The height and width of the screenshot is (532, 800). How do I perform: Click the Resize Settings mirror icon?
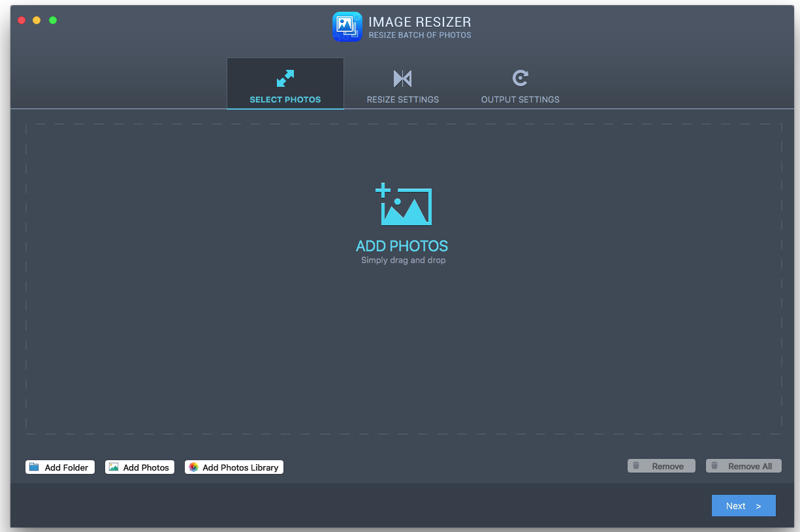click(402, 79)
